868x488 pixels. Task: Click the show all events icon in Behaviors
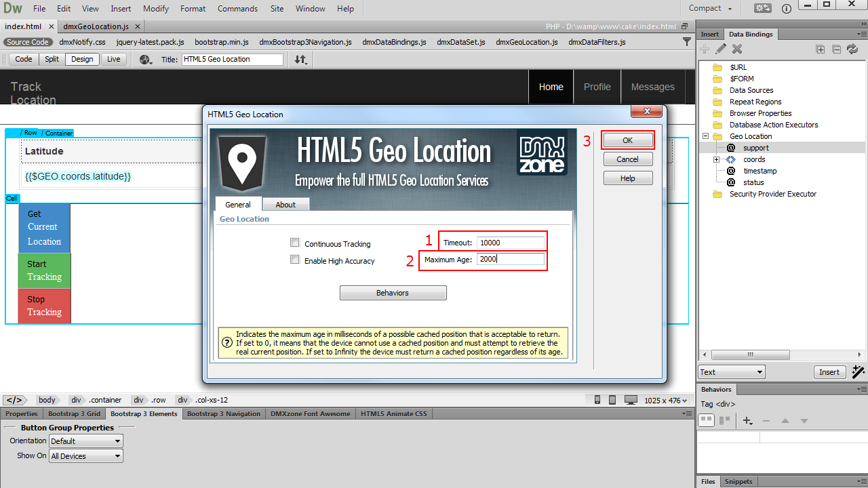click(x=724, y=420)
